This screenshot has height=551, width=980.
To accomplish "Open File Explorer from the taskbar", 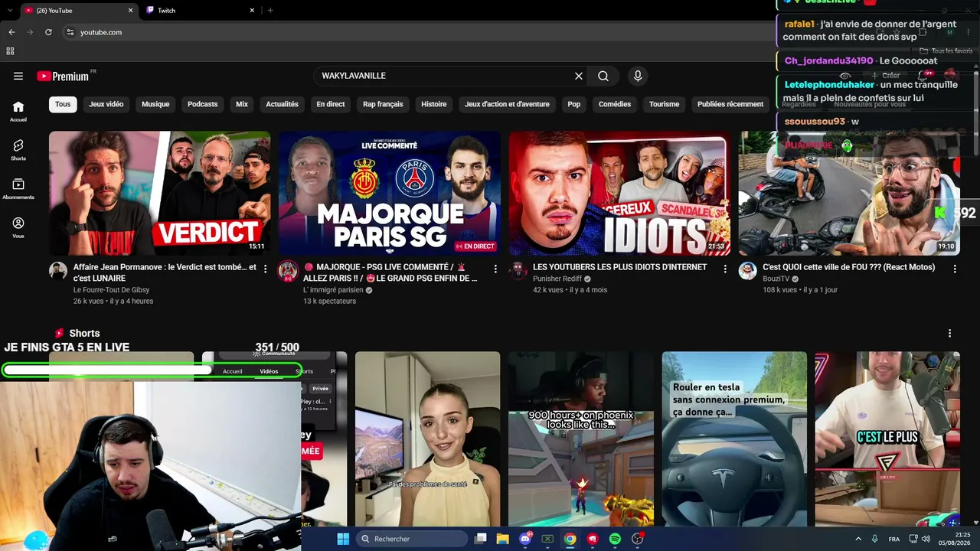I will [x=502, y=539].
